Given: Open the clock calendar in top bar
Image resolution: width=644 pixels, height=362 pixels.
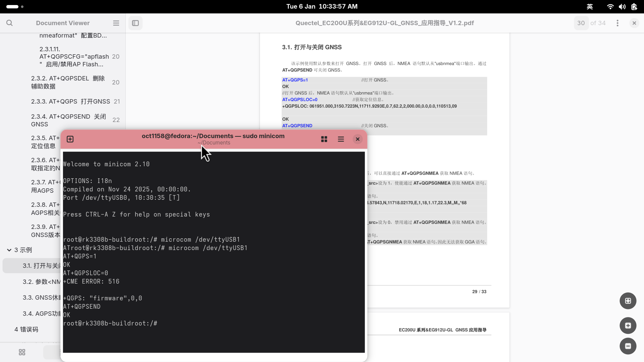Looking at the screenshot, I should pos(322,7).
